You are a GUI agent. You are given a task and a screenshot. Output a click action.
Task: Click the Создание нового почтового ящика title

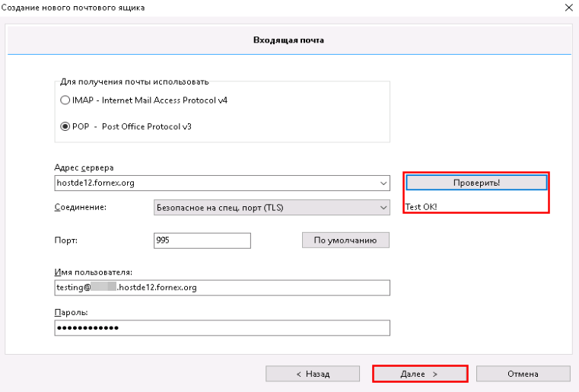point(73,8)
